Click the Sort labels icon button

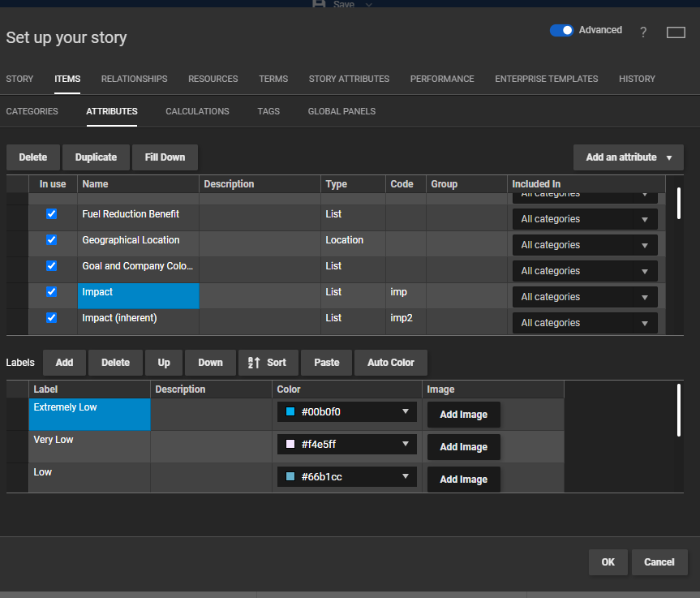pos(268,363)
